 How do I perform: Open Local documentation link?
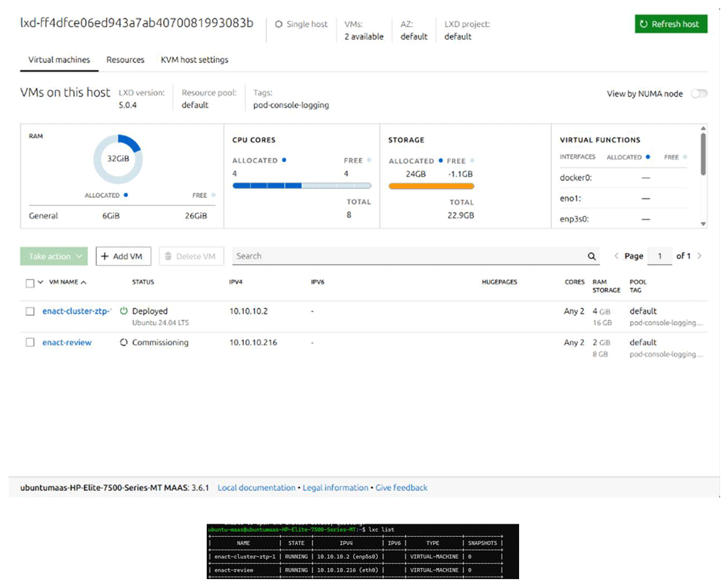pos(256,487)
